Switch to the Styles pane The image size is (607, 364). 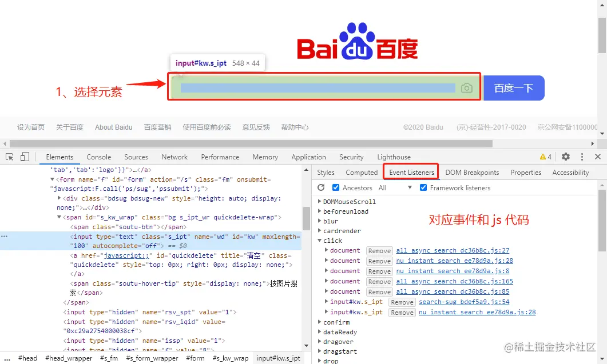pyautogui.click(x=326, y=173)
